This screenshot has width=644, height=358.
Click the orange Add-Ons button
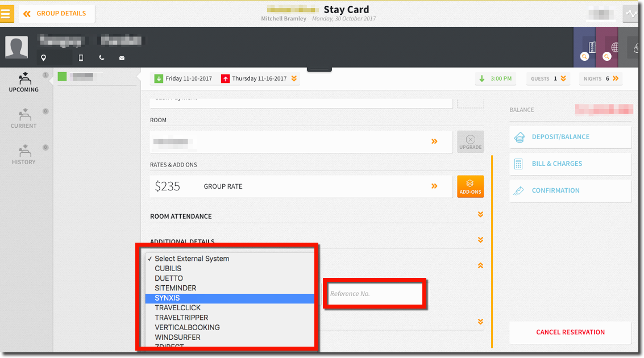pyautogui.click(x=470, y=186)
